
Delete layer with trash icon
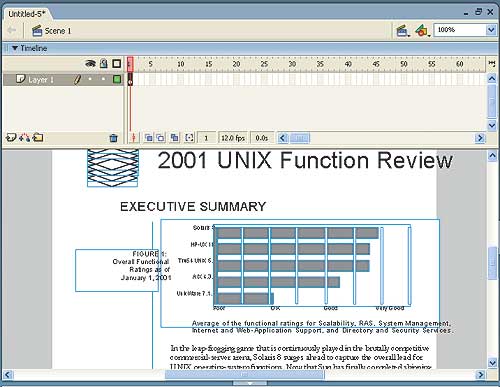pyautogui.click(x=114, y=138)
